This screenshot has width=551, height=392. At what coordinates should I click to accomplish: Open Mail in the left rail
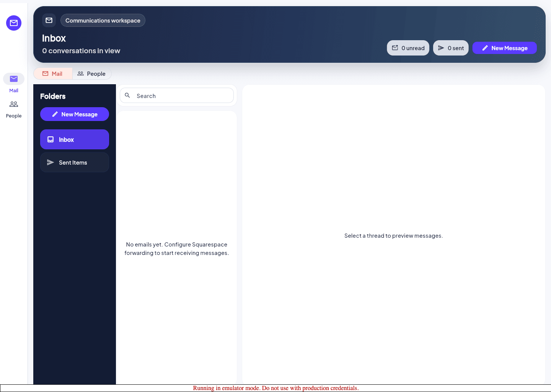coord(14,83)
